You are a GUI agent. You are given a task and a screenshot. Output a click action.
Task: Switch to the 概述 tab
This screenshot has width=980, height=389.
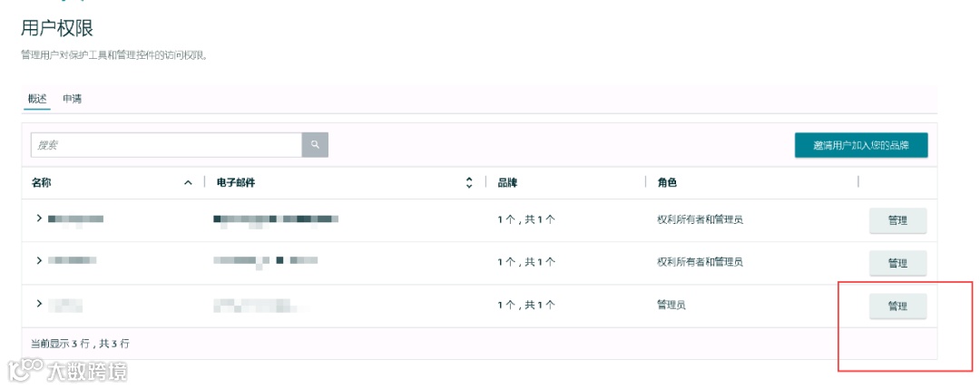click(37, 99)
